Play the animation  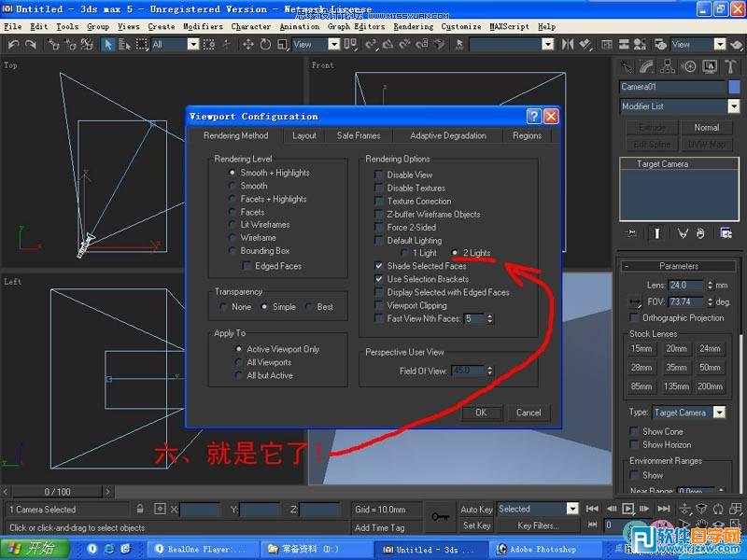click(629, 509)
